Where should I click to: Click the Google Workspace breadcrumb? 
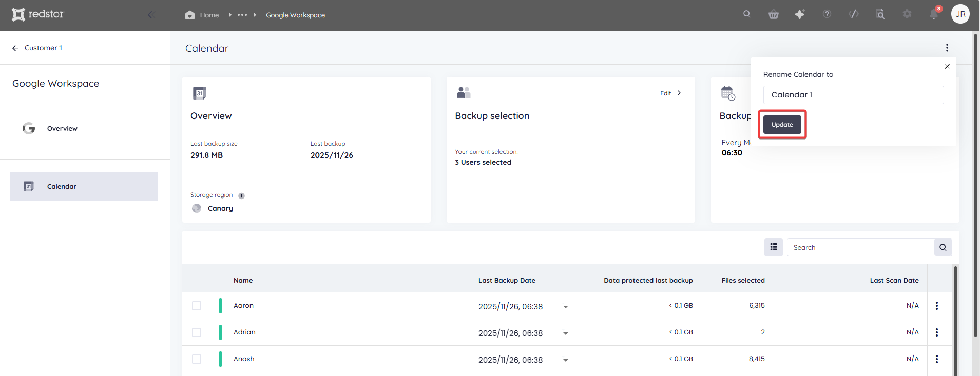295,15
